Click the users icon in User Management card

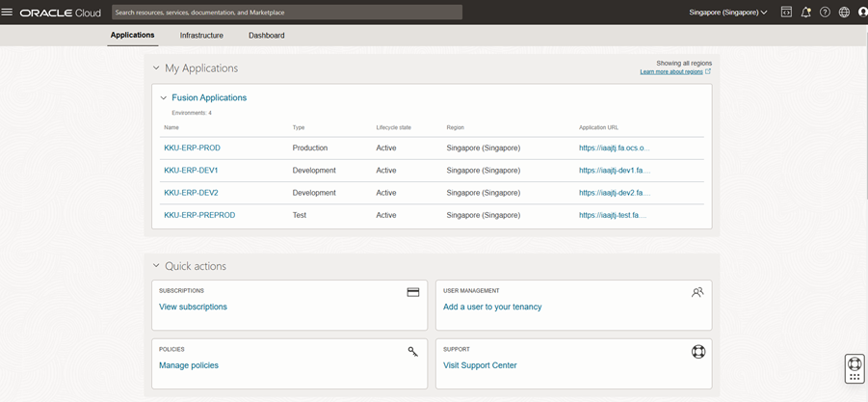(697, 292)
